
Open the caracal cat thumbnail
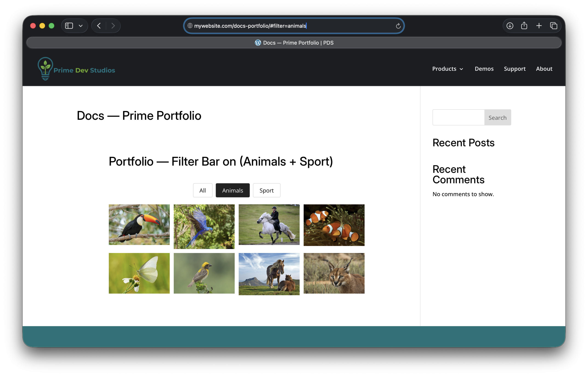click(334, 273)
